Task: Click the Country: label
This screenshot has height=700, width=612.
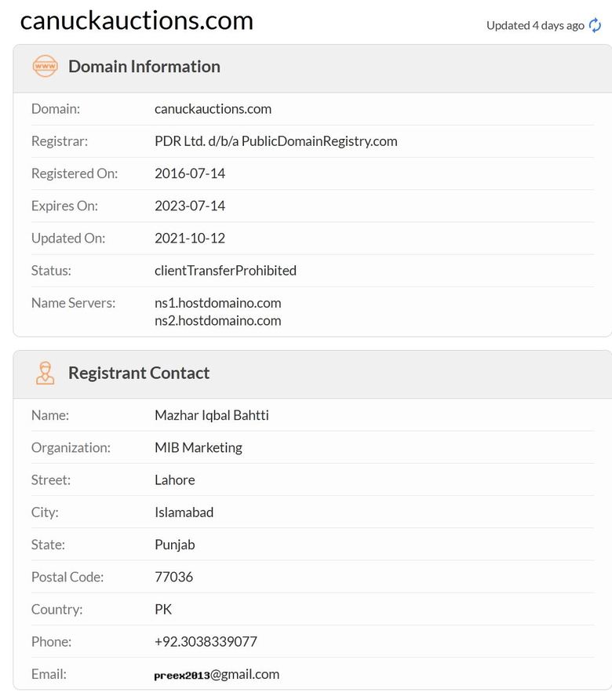Action: point(56,610)
